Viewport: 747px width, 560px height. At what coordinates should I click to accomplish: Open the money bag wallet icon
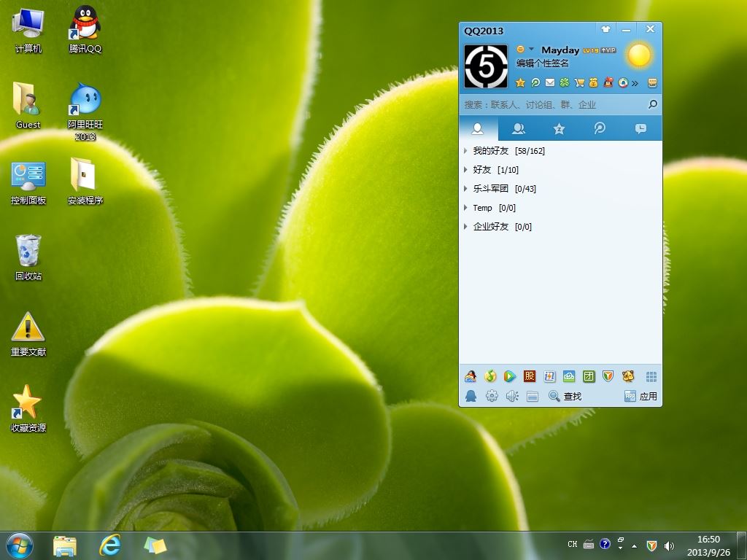click(594, 83)
